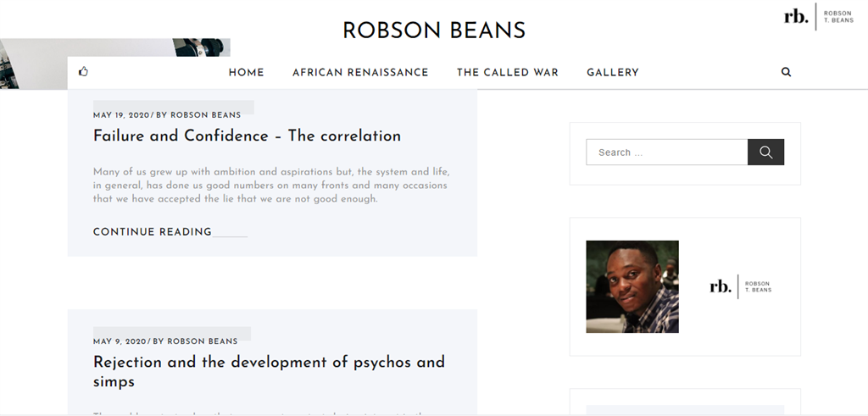Click the header image at top left

coord(115,47)
